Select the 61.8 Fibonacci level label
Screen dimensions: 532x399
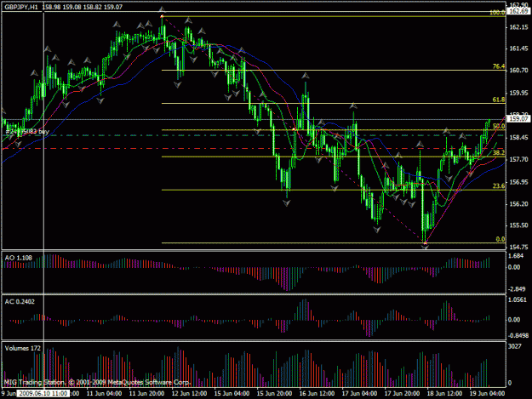(499, 100)
